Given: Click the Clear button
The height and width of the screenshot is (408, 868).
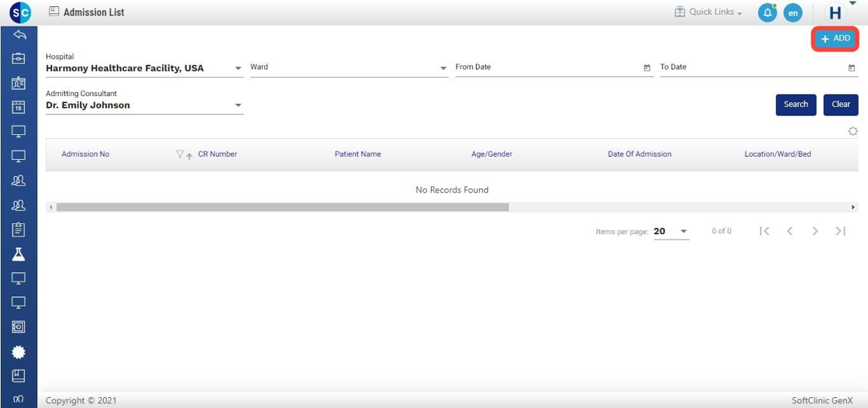Looking at the screenshot, I should [841, 105].
